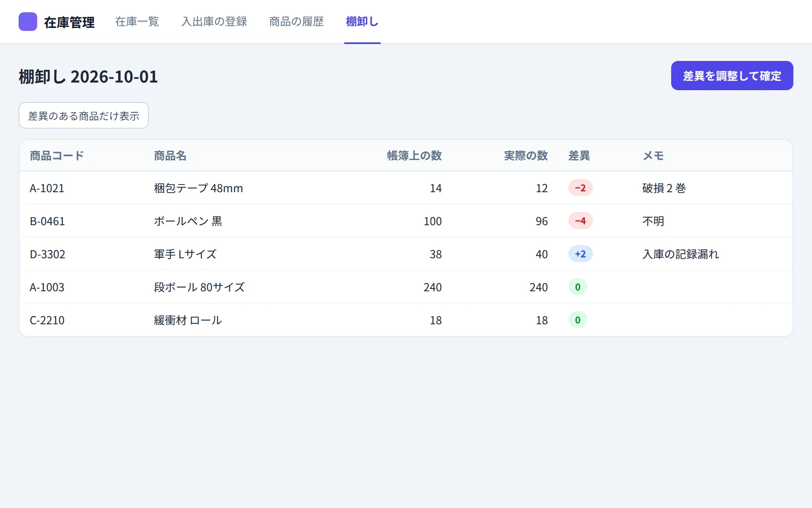Click product name 段ボール 80サイズ
812x508 pixels.
199,287
